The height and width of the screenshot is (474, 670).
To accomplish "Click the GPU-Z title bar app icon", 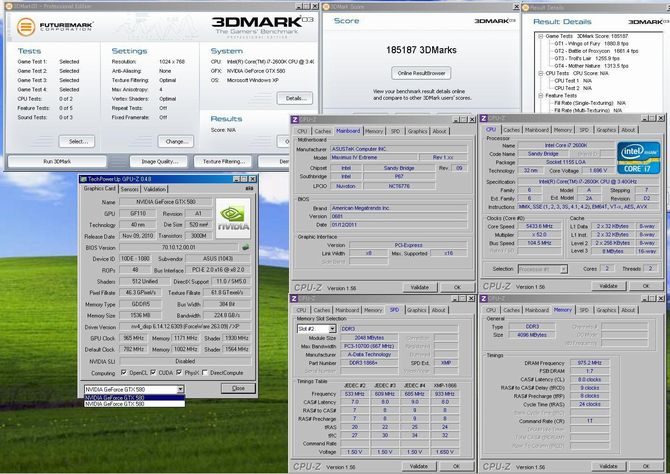I will tap(83, 179).
